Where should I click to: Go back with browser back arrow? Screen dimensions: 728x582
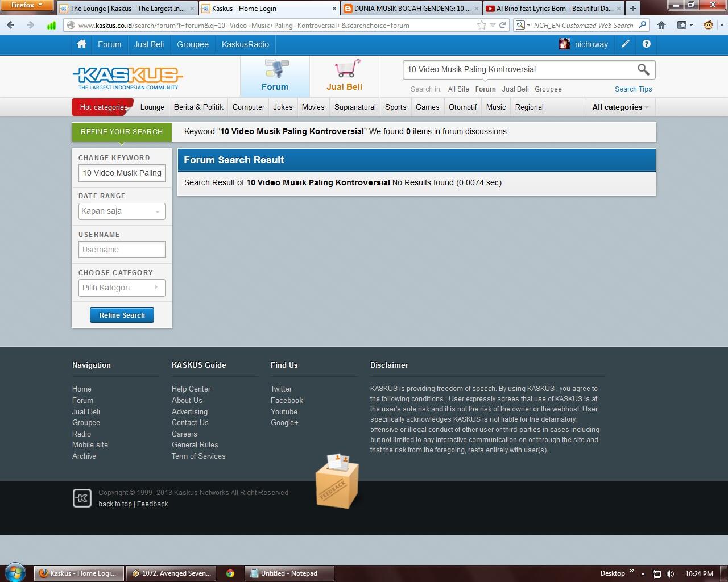tap(10, 25)
